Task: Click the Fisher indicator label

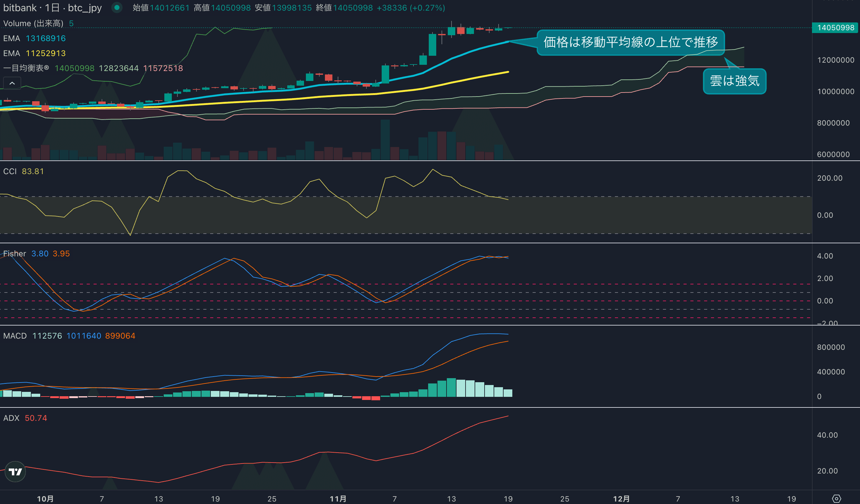Action: 14,253
